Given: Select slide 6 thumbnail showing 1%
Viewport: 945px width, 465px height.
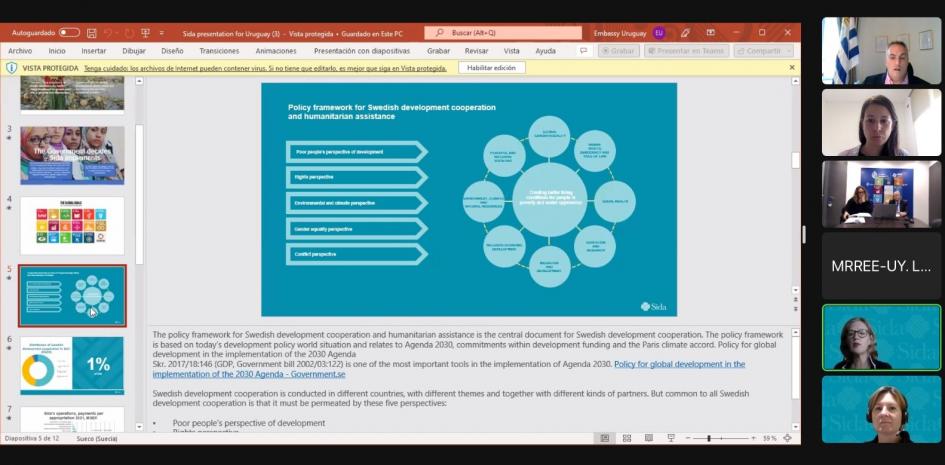Looking at the screenshot, I should (x=72, y=366).
